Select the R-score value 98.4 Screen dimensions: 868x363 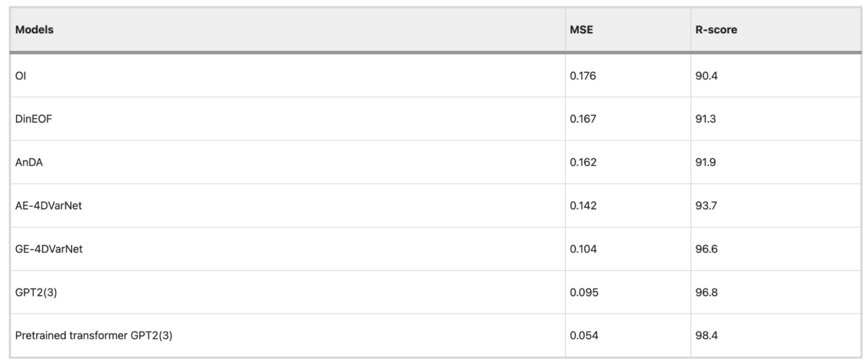coord(706,335)
